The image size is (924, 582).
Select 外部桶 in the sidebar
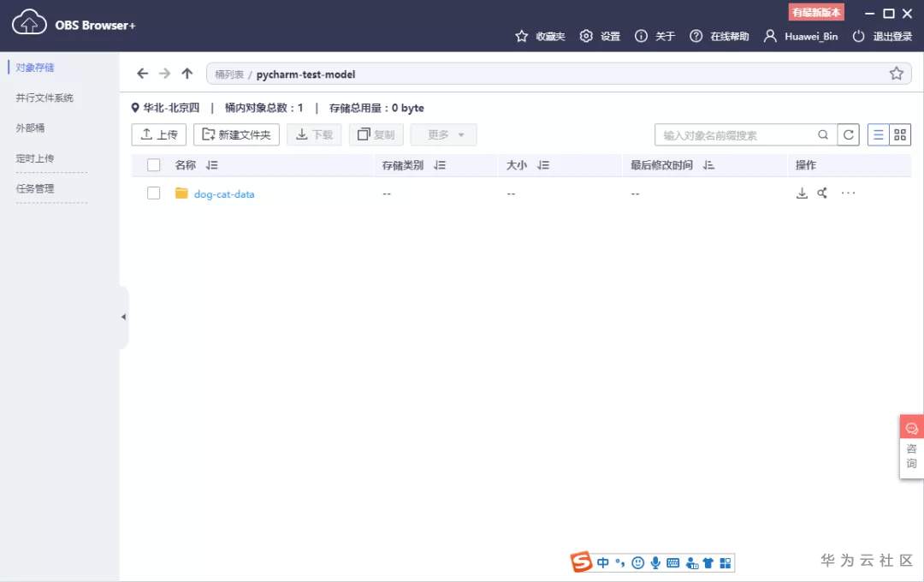pos(30,128)
